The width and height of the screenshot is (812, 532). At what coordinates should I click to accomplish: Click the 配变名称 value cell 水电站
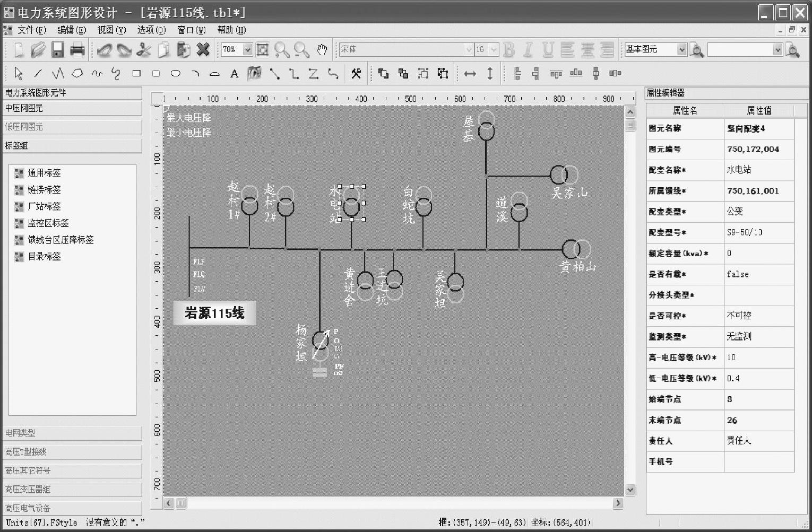(x=759, y=170)
